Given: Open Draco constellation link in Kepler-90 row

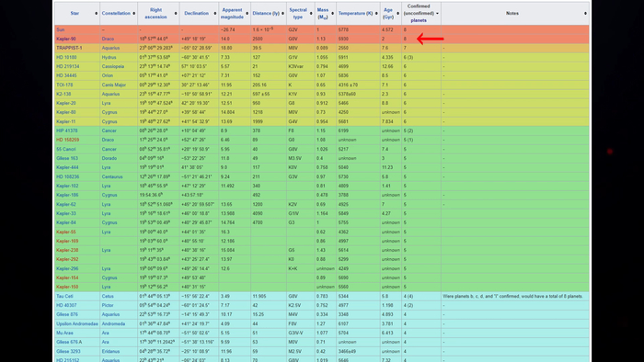Looking at the screenshot, I should 108,39.
